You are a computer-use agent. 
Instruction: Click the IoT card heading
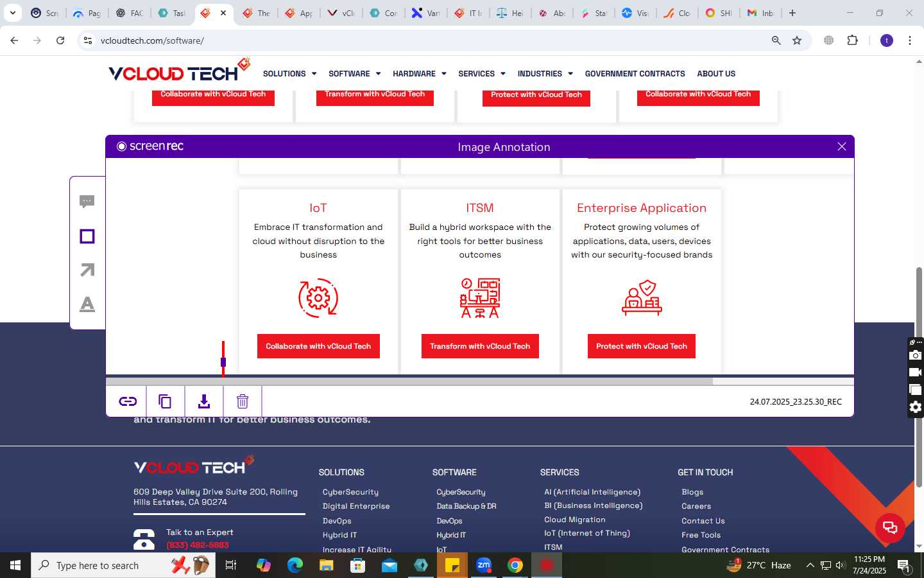318,208
